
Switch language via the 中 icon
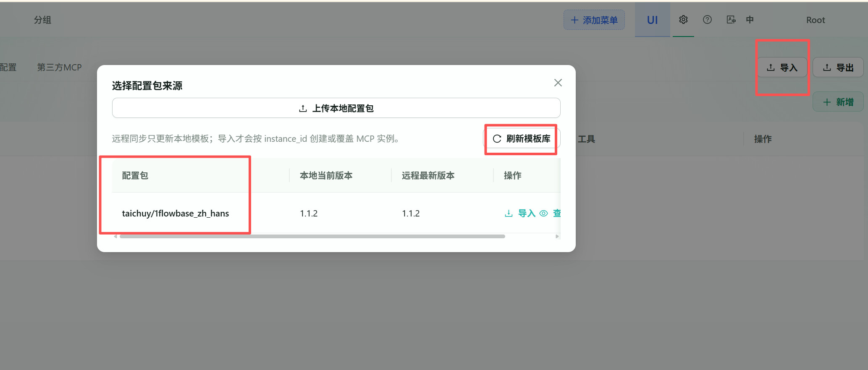click(x=750, y=20)
